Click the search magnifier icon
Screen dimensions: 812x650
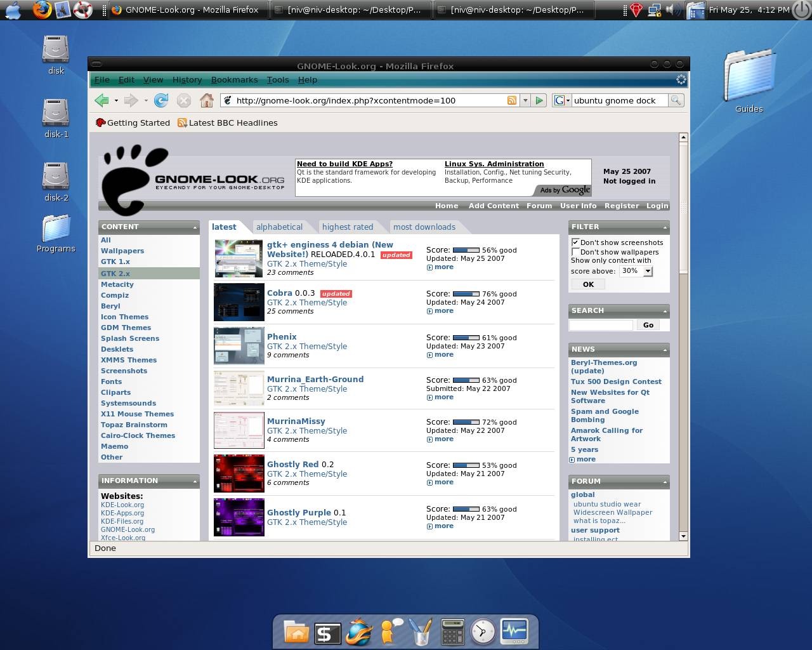pyautogui.click(x=676, y=100)
